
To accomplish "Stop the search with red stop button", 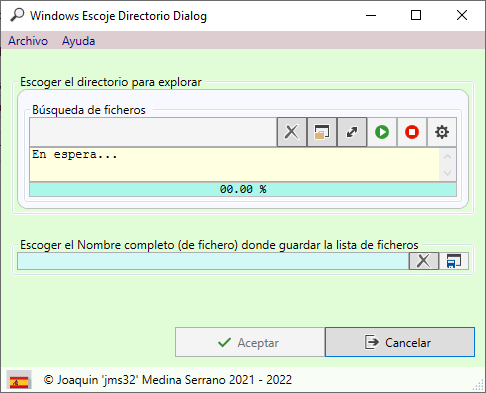I will 412,132.
